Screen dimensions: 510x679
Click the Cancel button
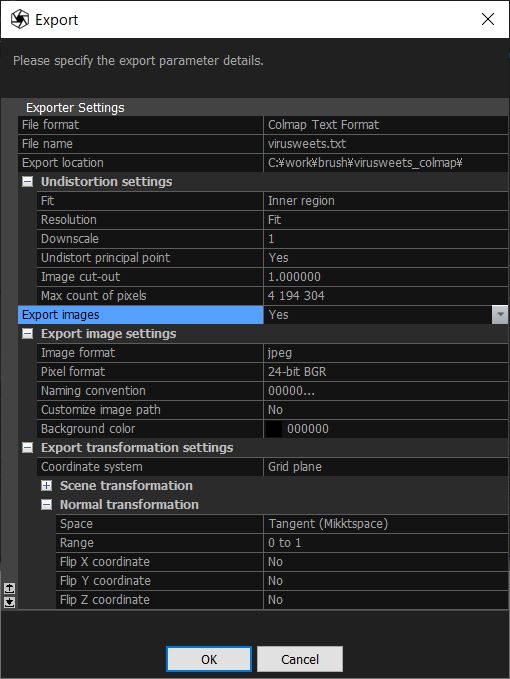pos(300,659)
